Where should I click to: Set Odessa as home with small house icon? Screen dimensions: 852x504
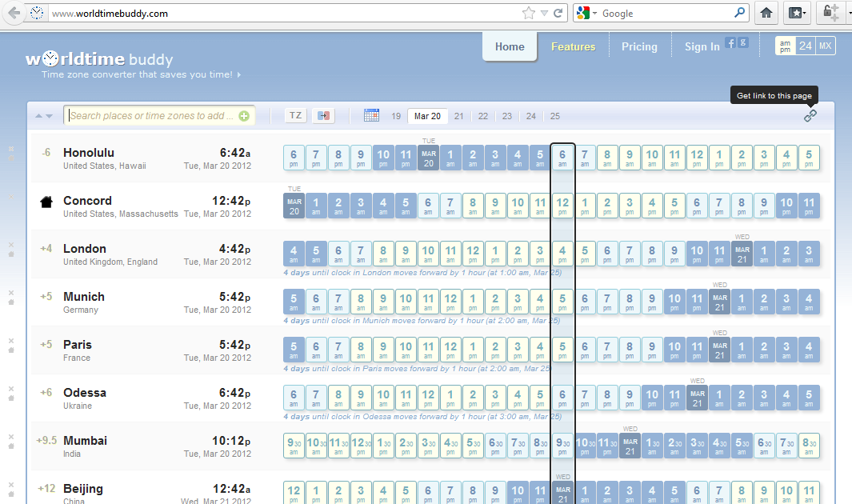(x=11, y=398)
